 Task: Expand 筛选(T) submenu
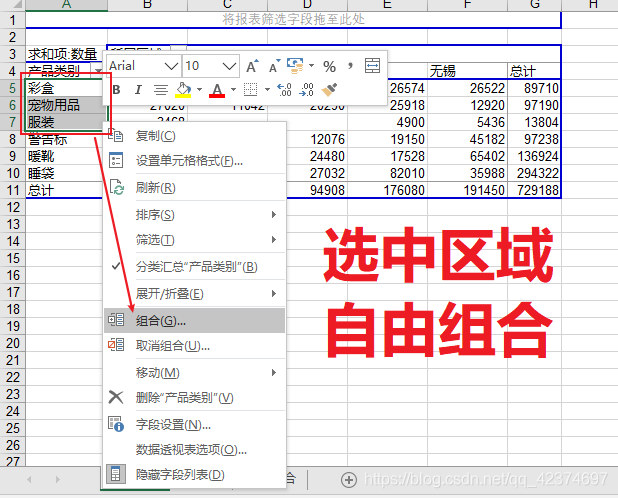(194, 240)
